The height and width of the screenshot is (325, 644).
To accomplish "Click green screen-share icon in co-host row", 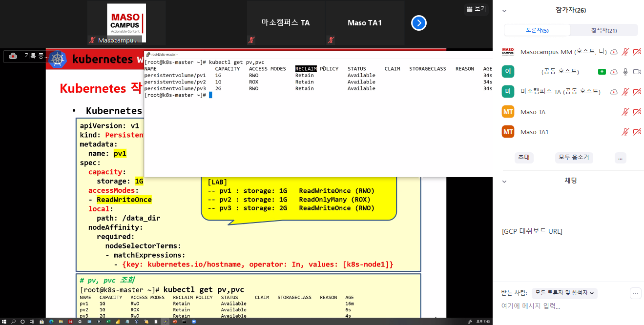I will tap(602, 72).
